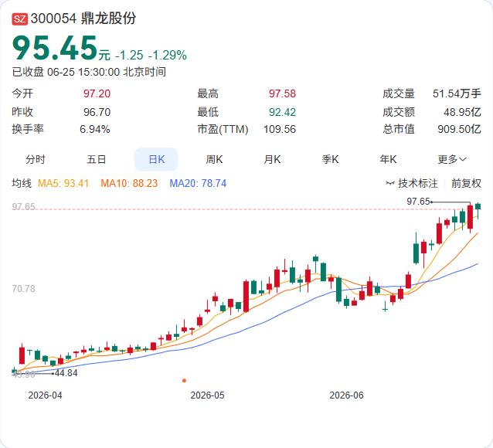Click the orange event dot below the chart
Image resolution: width=493 pixels, height=448 pixels.
pos(184,380)
